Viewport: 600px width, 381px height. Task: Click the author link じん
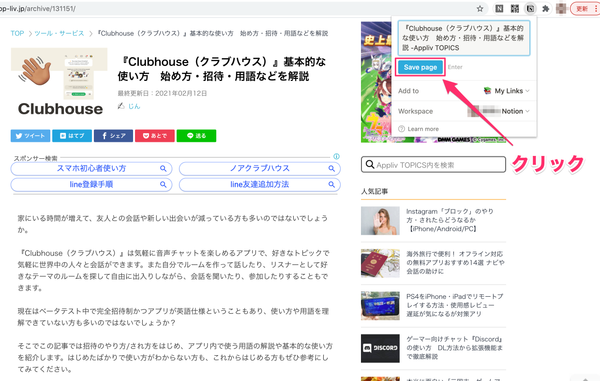[134, 106]
